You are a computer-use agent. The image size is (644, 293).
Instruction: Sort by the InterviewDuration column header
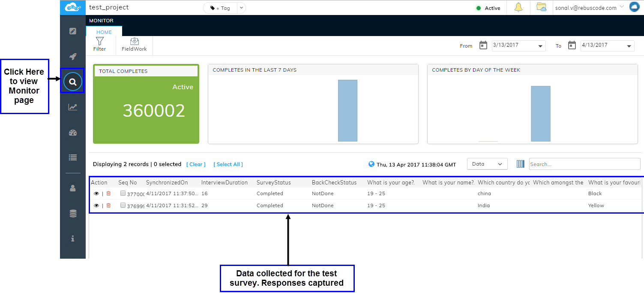(x=225, y=183)
